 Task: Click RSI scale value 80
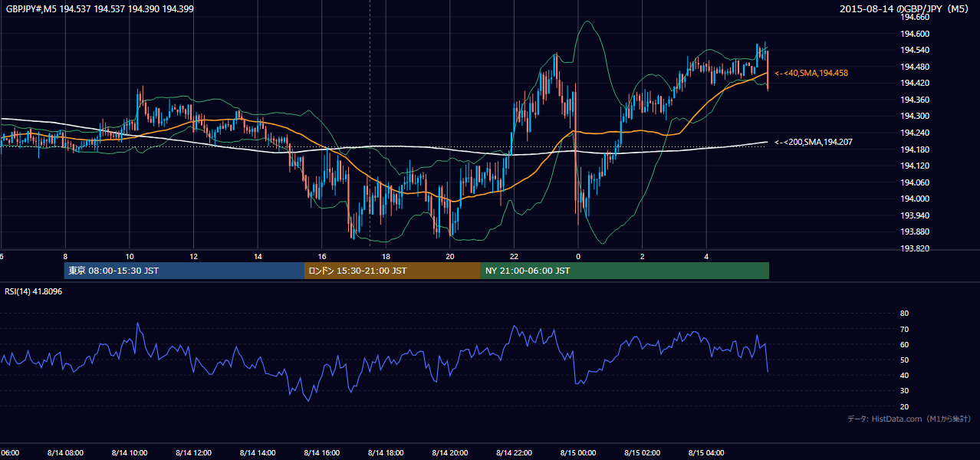[904, 314]
